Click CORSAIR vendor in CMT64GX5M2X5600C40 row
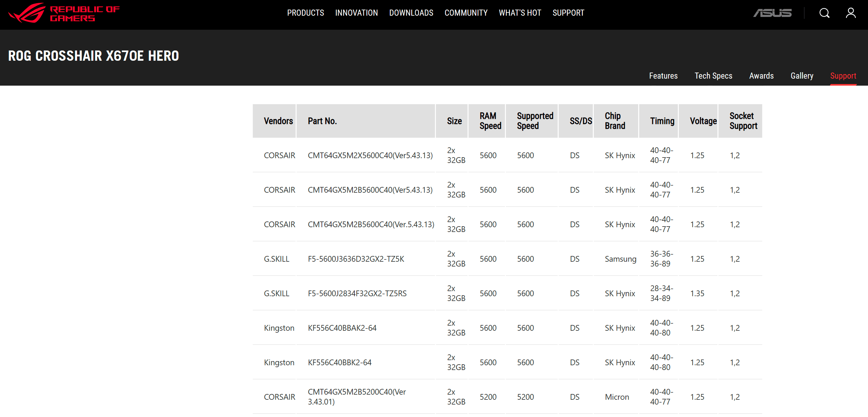The height and width of the screenshot is (417, 868). 279,155
